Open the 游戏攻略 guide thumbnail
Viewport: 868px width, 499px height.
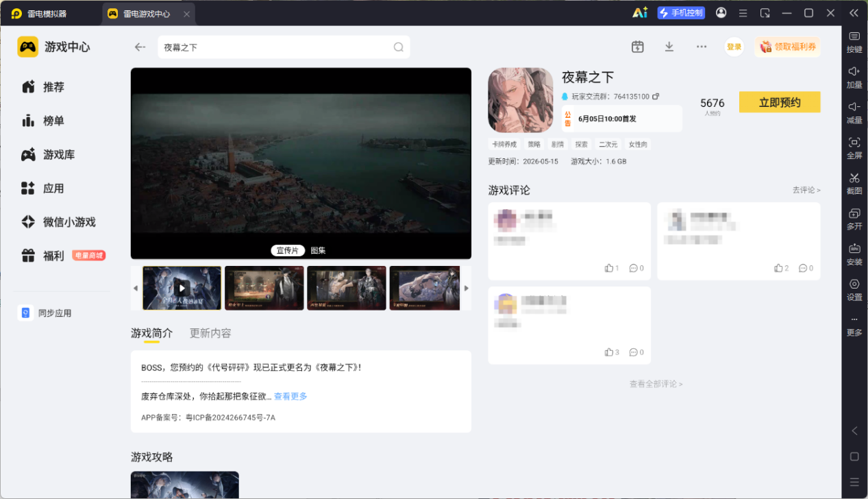[185, 485]
